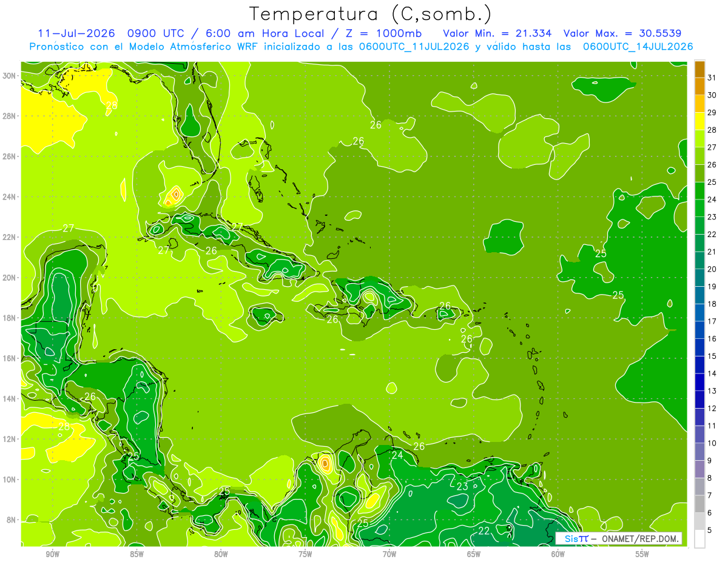728x562 pixels.
Task: Click the 26N latitude axis label
Action: pyautogui.click(x=9, y=156)
